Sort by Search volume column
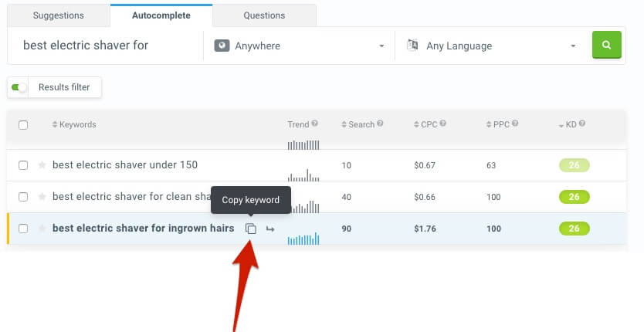This screenshot has height=332, width=644. tap(358, 124)
